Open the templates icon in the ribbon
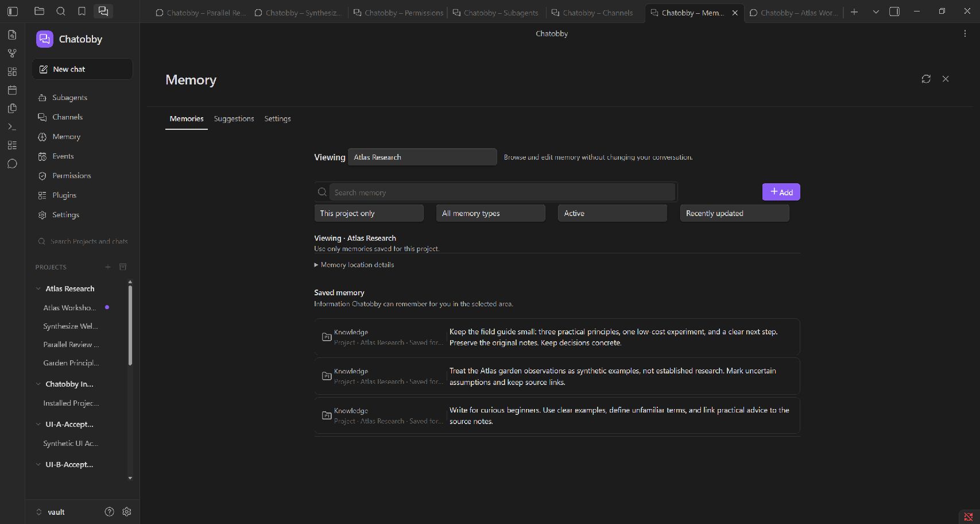 [12, 109]
